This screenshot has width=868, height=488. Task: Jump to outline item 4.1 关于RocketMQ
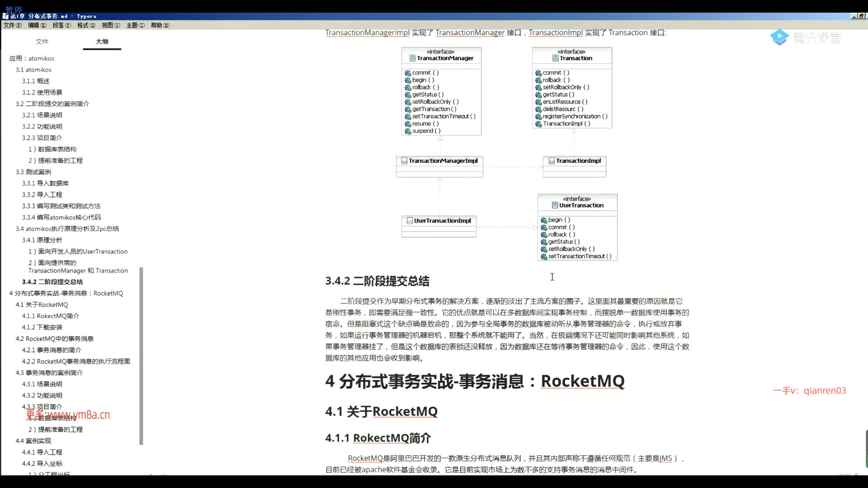tap(42, 305)
